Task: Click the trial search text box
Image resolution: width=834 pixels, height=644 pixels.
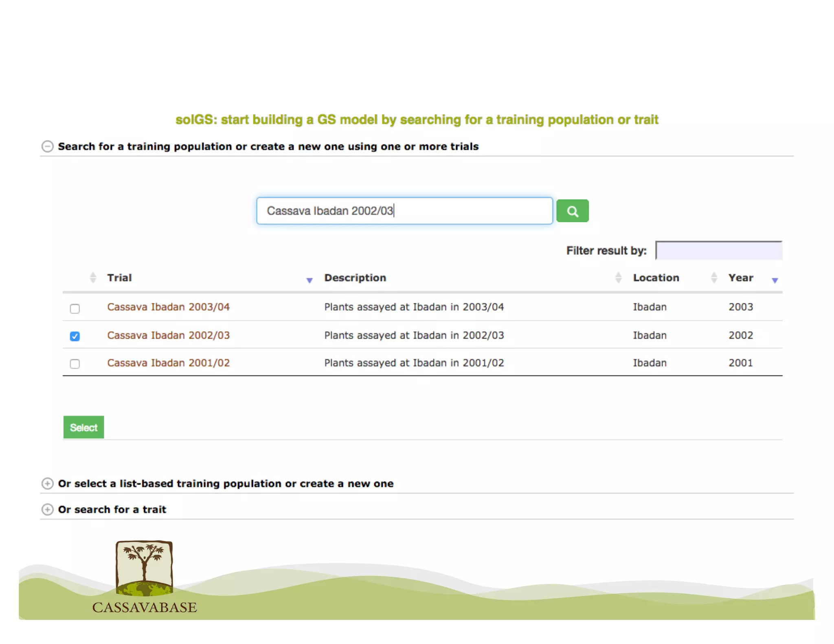Action: coord(404,211)
